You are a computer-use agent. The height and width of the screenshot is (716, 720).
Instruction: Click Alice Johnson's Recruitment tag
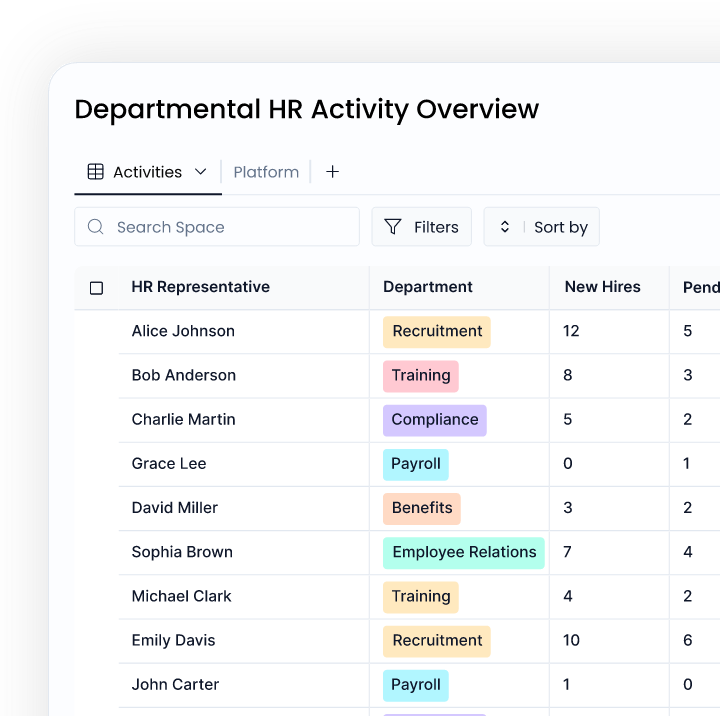(x=437, y=332)
